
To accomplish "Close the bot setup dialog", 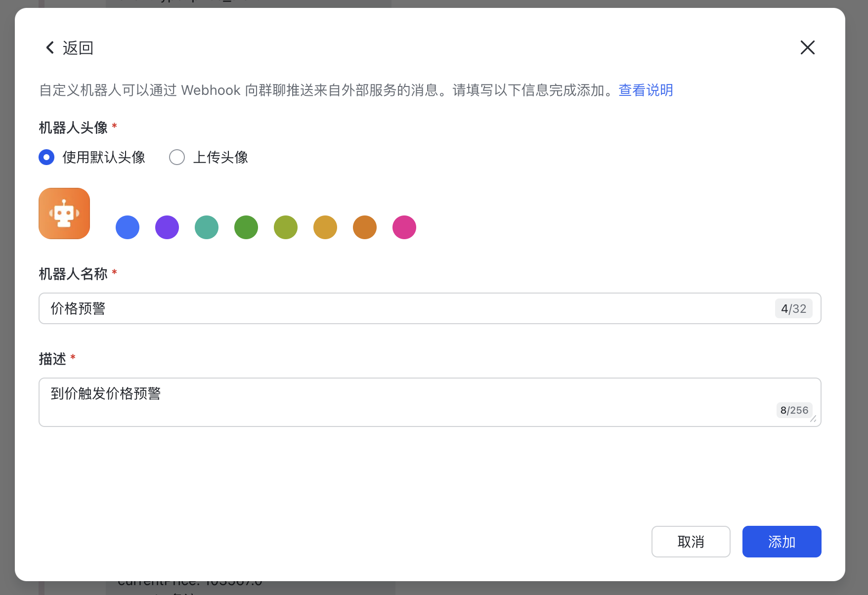I will coord(807,47).
